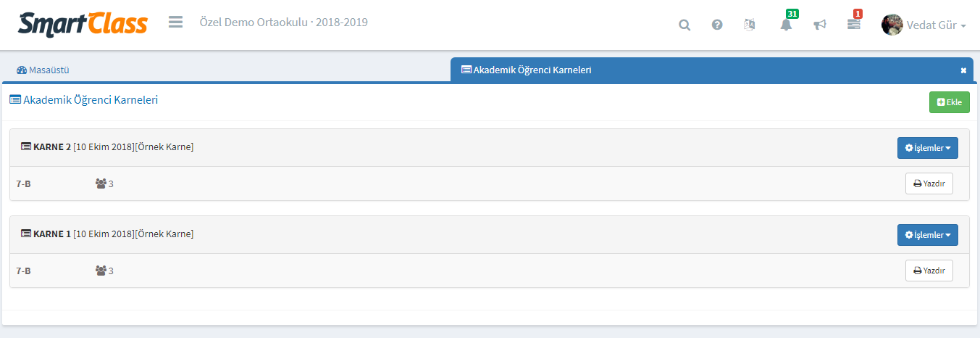
Task: Click the green Ekle button
Action: coord(949,102)
